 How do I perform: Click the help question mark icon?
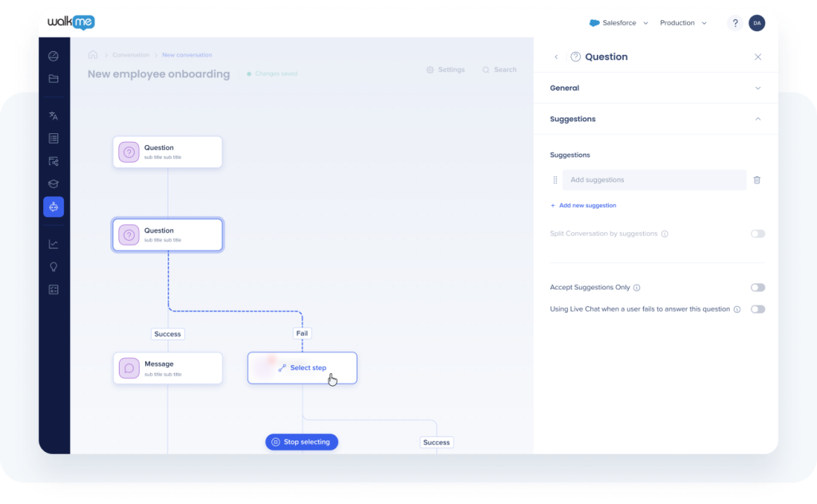coord(735,23)
